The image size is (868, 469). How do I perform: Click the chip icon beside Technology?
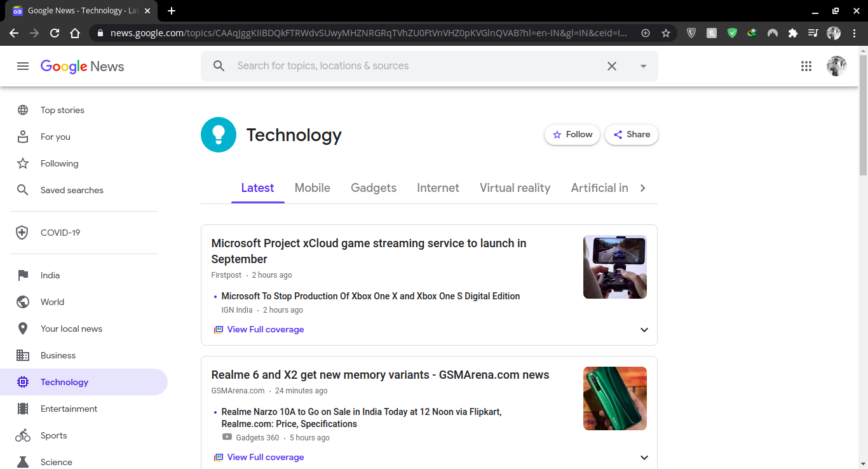click(23, 382)
